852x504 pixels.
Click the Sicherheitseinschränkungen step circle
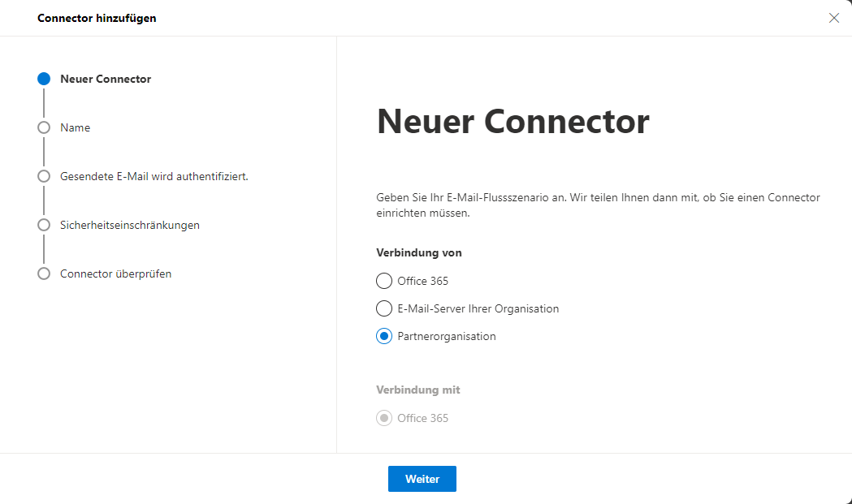pyautogui.click(x=44, y=225)
